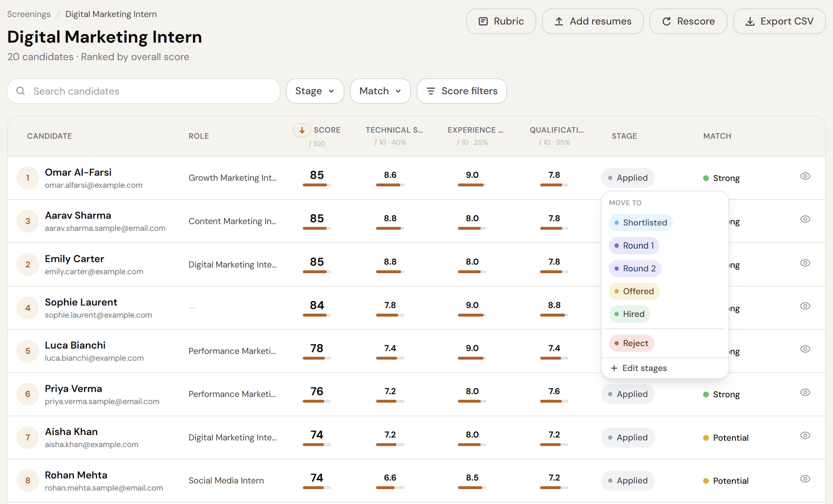Click email sophie.laurent@example.com
This screenshot has width=833, height=504.
pos(98,315)
